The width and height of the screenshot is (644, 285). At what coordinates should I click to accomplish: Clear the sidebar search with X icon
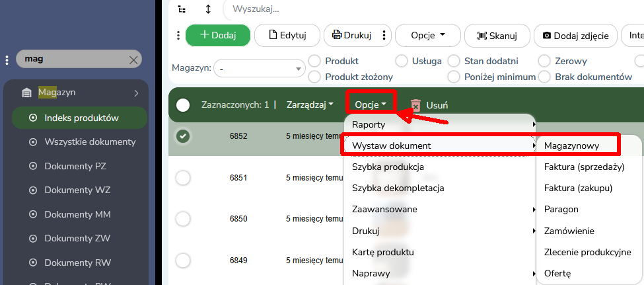133,60
